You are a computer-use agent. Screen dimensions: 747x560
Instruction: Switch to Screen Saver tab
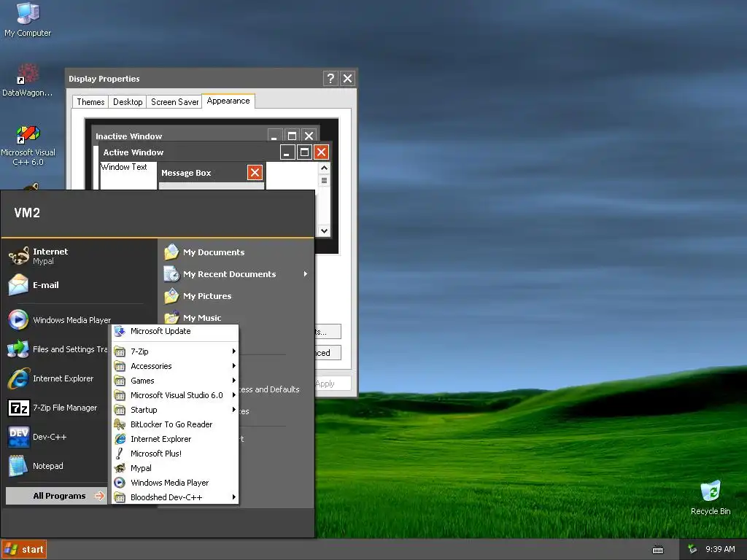174,102
